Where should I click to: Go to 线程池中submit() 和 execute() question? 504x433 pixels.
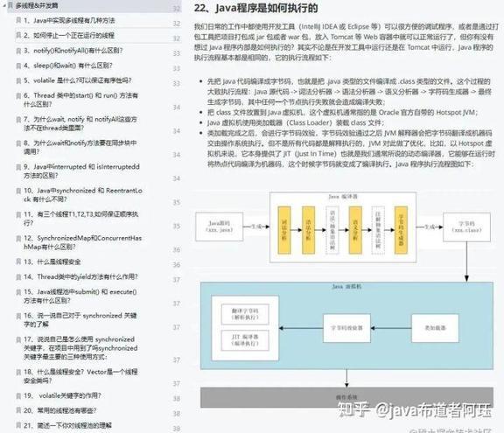pos(80,296)
